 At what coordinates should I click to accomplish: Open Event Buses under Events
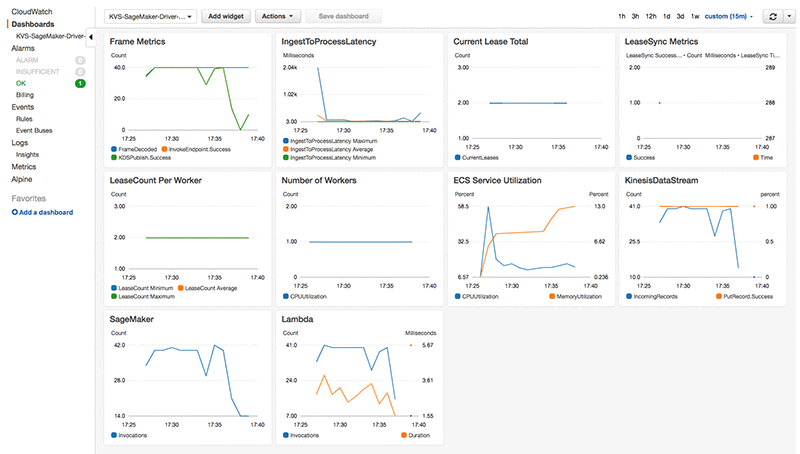(34, 131)
